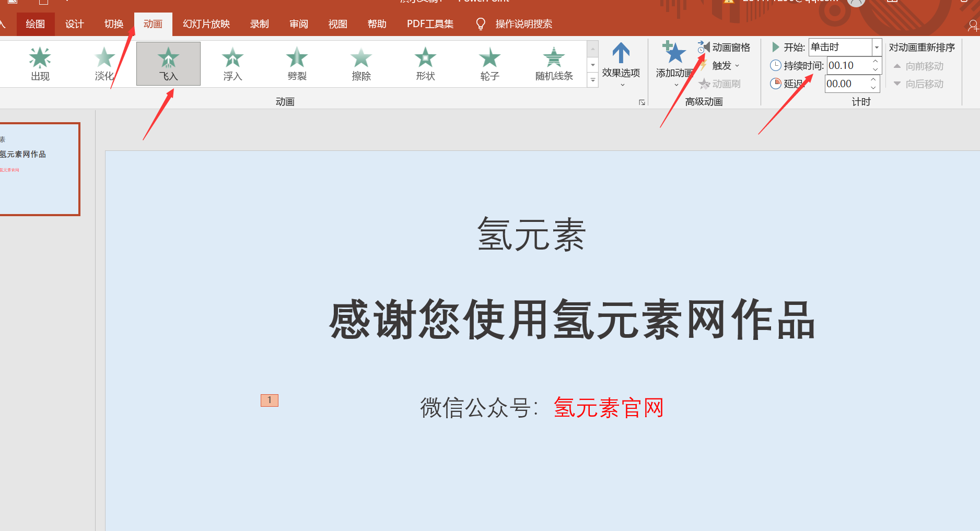This screenshot has width=980, height=531.
Task: Click the 操作说明搜索 search box
Action: point(523,24)
